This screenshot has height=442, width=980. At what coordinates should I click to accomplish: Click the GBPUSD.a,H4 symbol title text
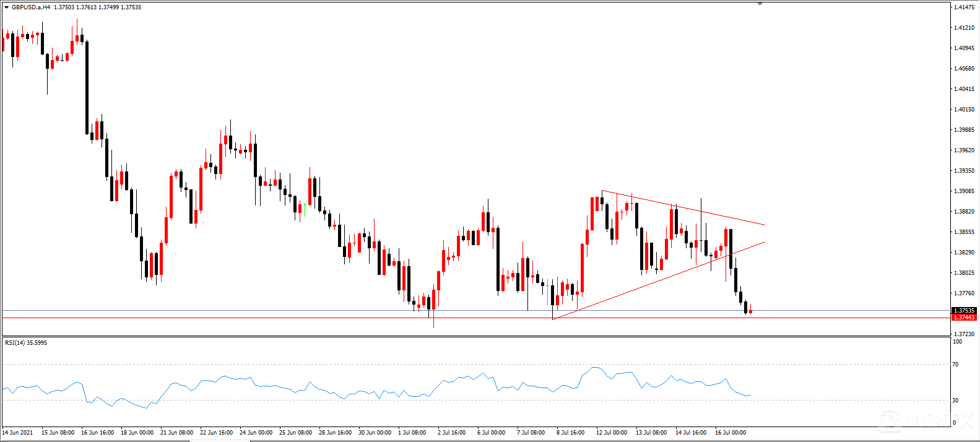pos(31,7)
